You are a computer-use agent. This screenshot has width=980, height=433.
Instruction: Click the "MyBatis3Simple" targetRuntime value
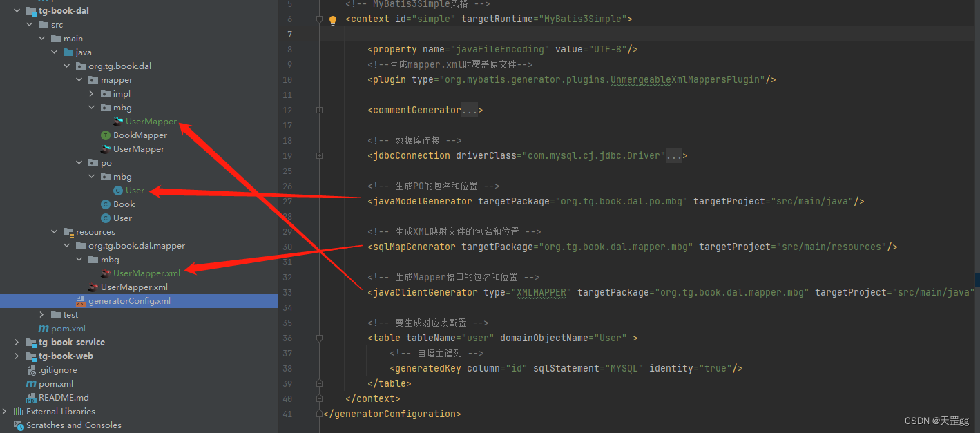582,19
